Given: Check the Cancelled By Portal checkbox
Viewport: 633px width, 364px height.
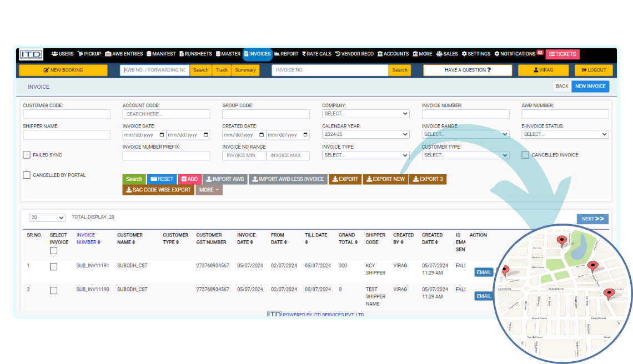Looking at the screenshot, I should [27, 175].
